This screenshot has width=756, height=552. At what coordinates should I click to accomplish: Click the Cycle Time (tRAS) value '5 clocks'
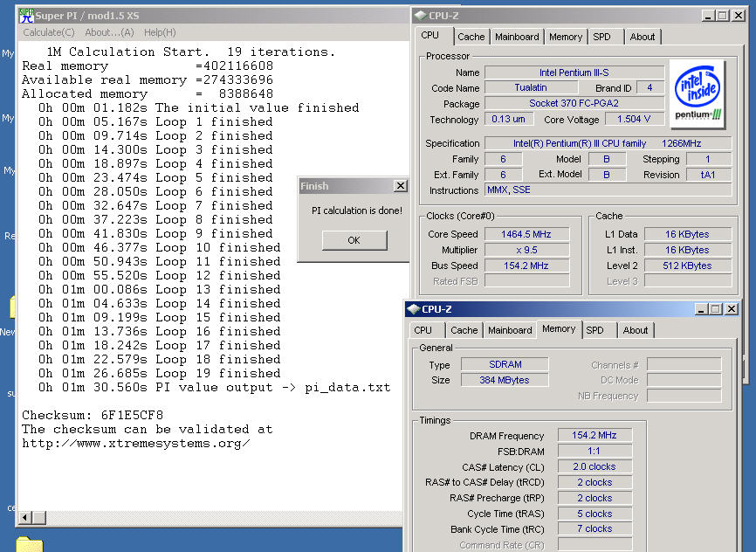click(594, 514)
